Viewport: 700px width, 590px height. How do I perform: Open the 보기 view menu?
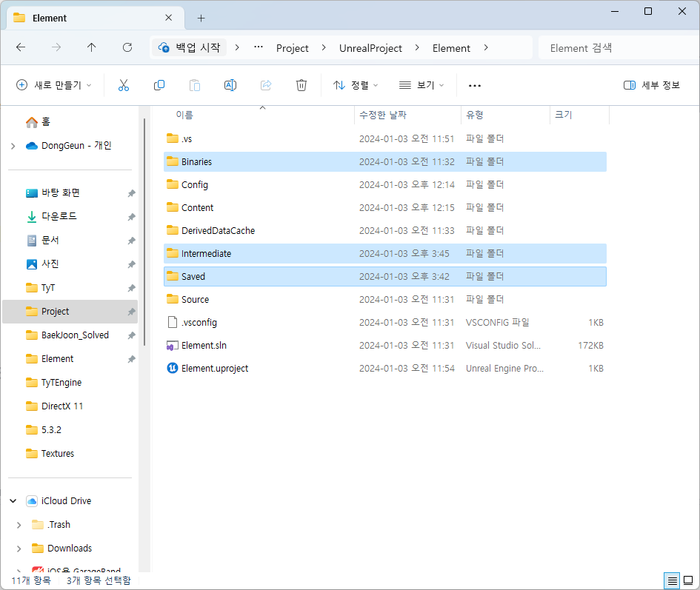421,85
